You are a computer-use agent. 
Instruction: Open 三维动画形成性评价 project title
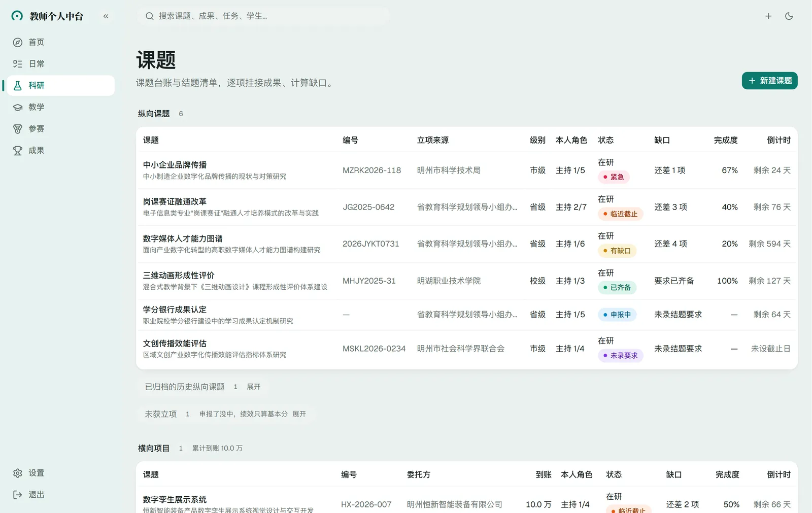[x=179, y=276]
